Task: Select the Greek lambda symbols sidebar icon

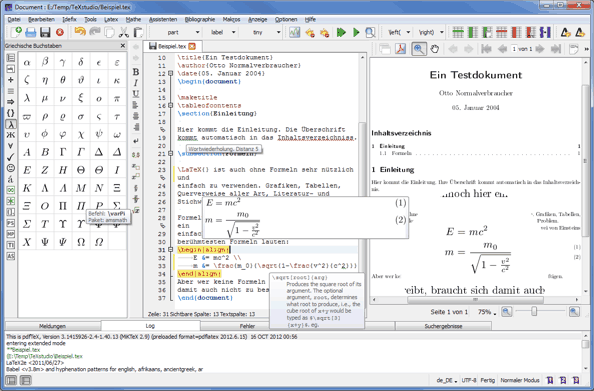Action: click(x=11, y=124)
